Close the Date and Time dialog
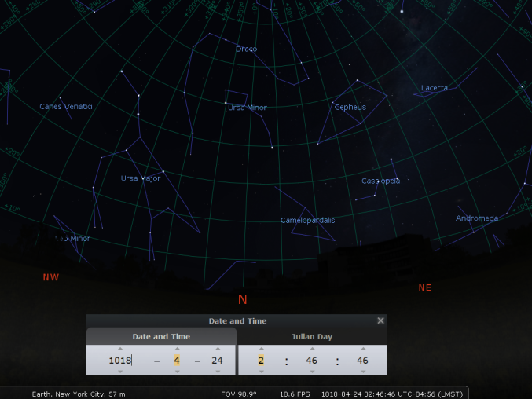This screenshot has height=399, width=532. (380, 320)
